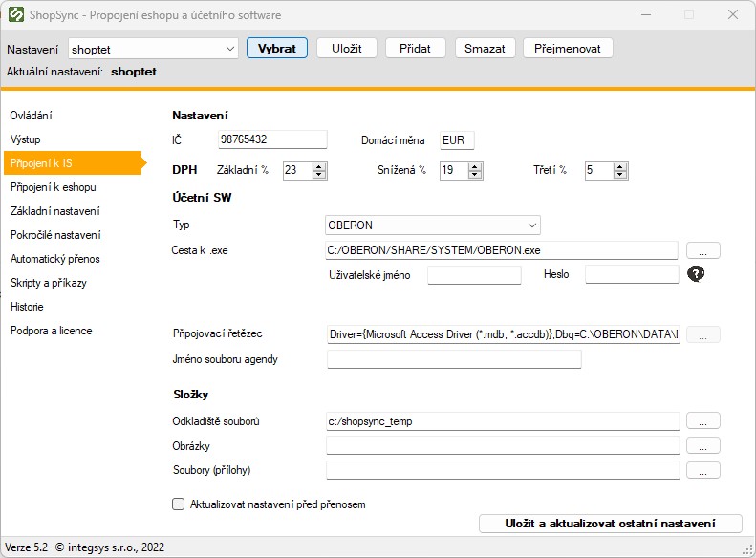Click Uložit a aktualizovat ostatní nastavení
Screen dimensions: 756x558
(611, 524)
